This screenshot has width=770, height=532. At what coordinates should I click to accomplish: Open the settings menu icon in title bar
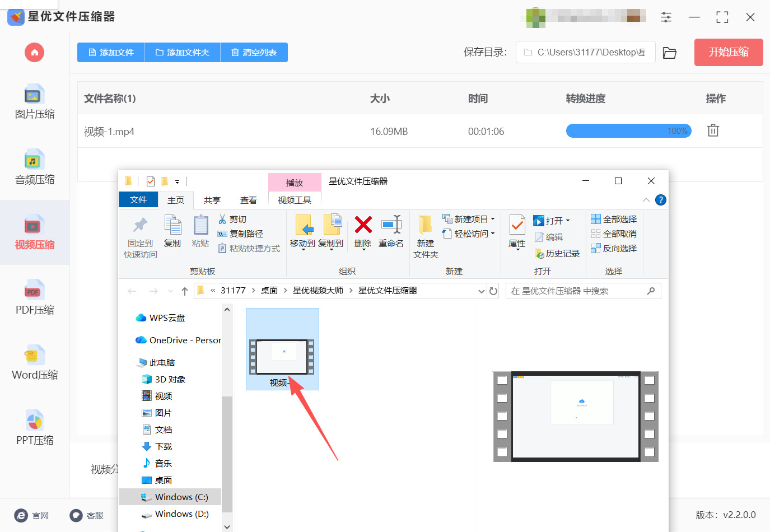666,17
